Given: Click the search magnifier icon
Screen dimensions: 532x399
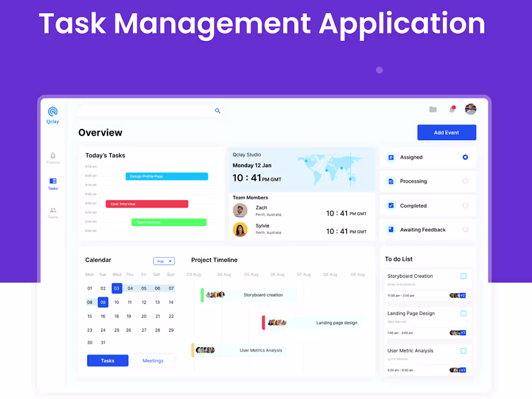Looking at the screenshot, I should pyautogui.click(x=217, y=111).
